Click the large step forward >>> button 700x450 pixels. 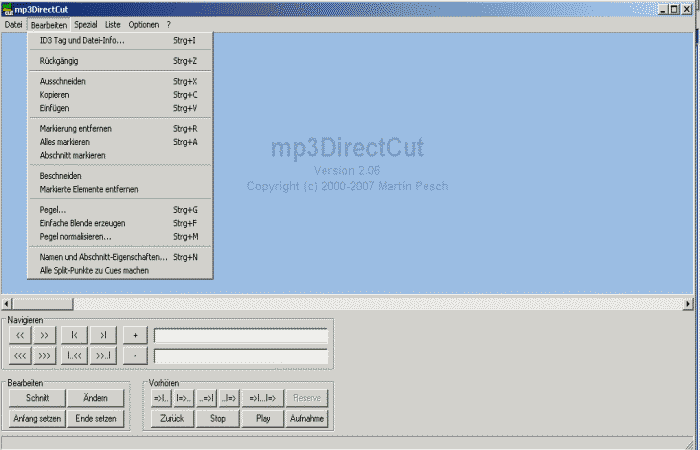(x=45, y=356)
